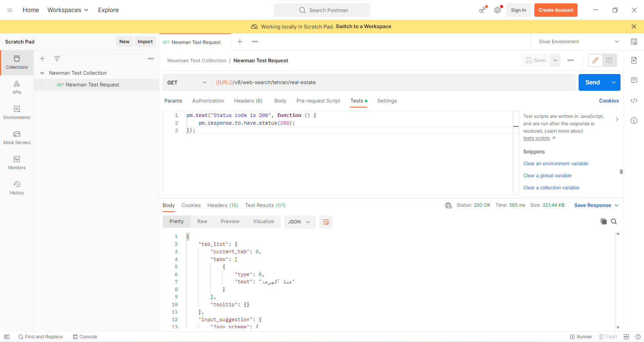Toggle the sidebar icon in status bar
Viewport: 644px width, 342px height.
pos(7,337)
